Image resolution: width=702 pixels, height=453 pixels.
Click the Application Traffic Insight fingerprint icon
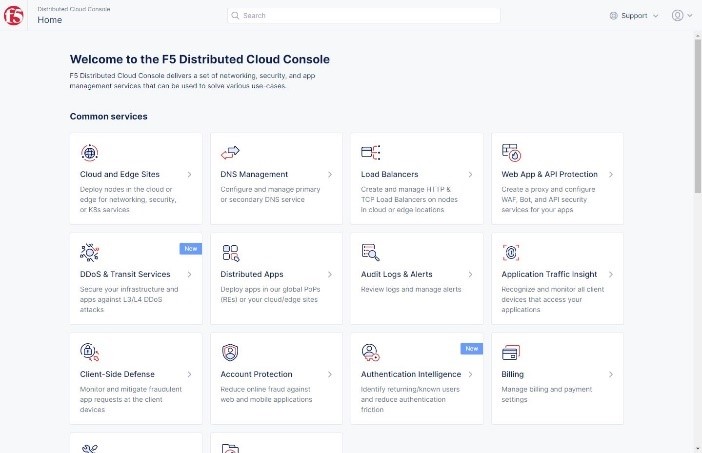tap(511, 252)
